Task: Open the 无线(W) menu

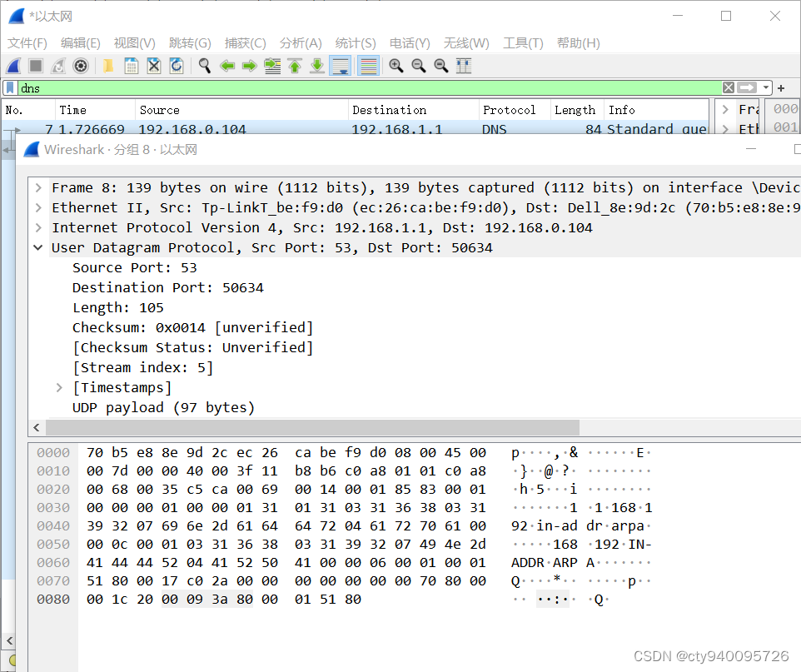Action: (x=466, y=43)
